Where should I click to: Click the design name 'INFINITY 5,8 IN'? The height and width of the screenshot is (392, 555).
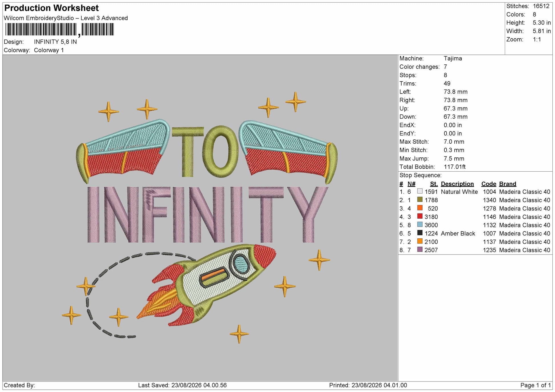(55, 42)
